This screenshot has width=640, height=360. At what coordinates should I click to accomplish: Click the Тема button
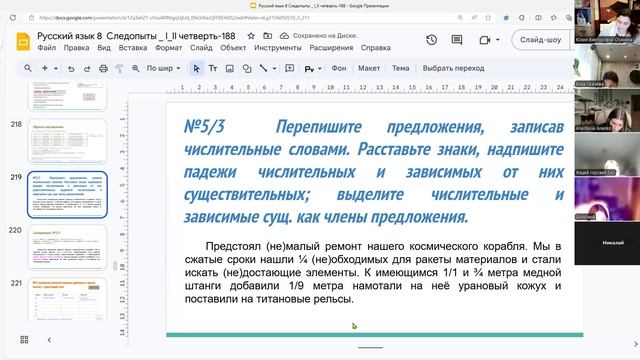coord(400,68)
